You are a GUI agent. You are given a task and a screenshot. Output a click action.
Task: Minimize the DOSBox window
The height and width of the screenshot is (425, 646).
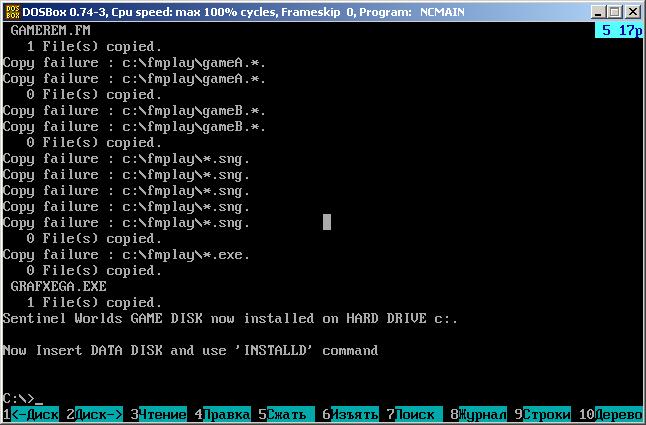[x=598, y=12]
